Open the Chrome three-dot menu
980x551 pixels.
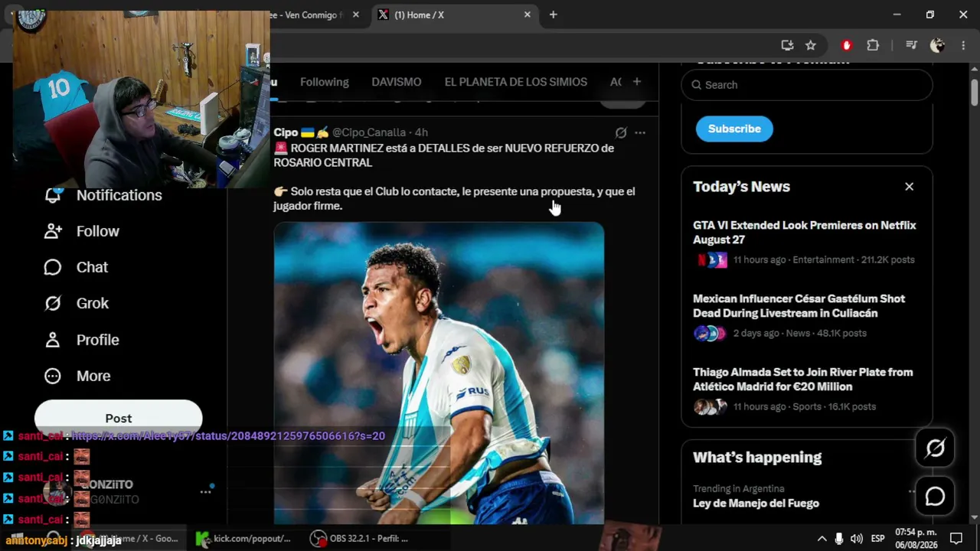tap(963, 45)
